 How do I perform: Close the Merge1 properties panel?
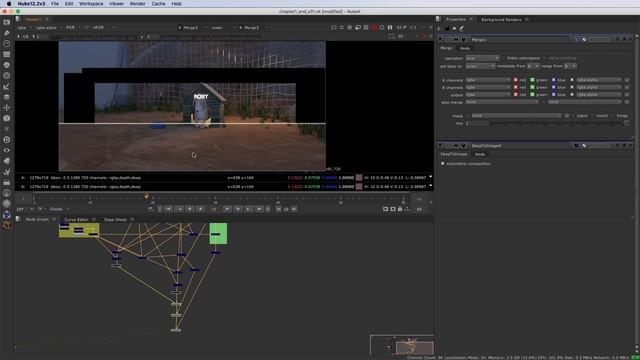630,40
